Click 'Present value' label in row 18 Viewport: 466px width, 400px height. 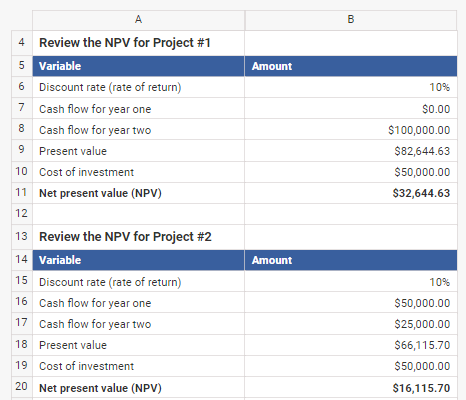pyautogui.click(x=138, y=345)
